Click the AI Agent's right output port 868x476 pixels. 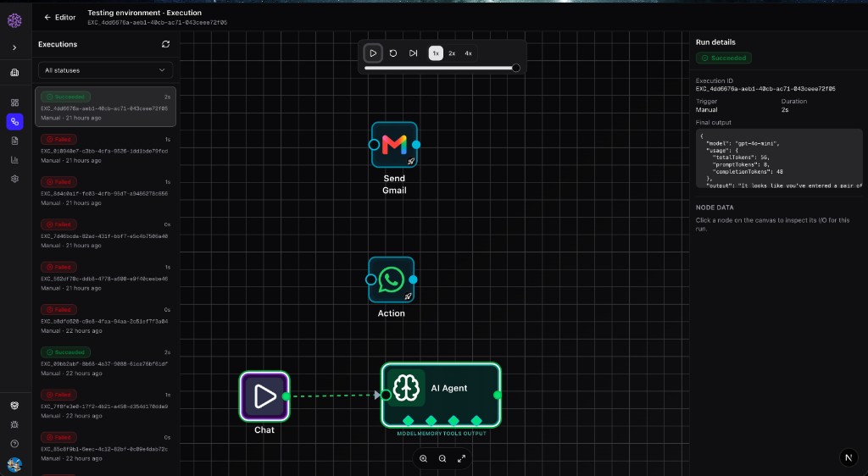tap(497, 395)
